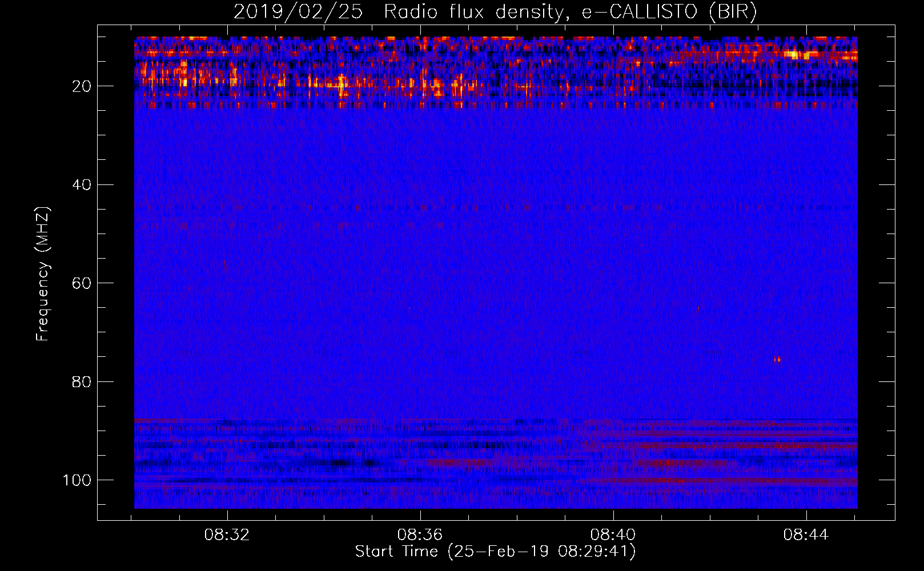Select the 08:40 time tick label
Image resolution: width=924 pixels, height=571 pixels.
point(613,535)
